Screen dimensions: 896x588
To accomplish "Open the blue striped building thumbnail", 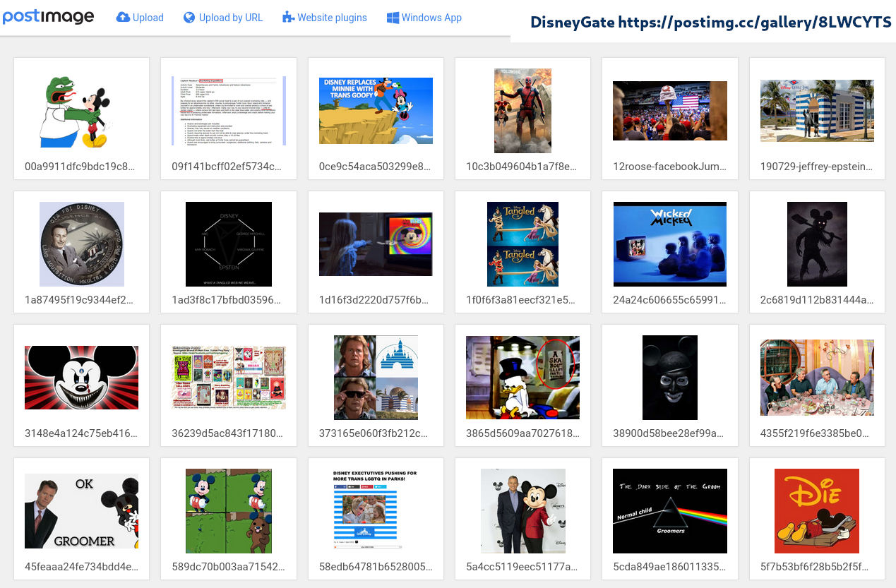I will (x=817, y=111).
